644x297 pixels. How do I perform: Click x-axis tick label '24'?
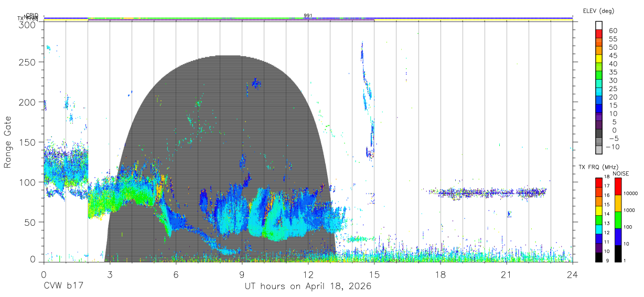click(x=572, y=274)
